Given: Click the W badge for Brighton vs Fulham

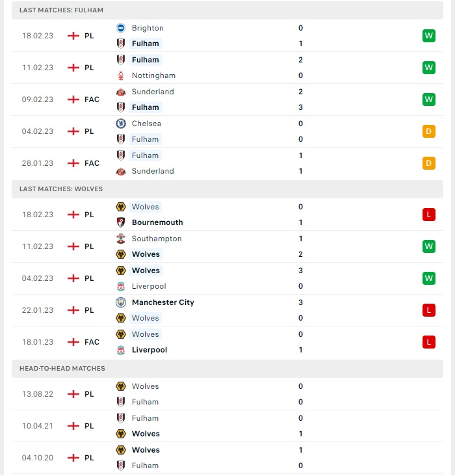Looking at the screenshot, I should [x=428, y=36].
